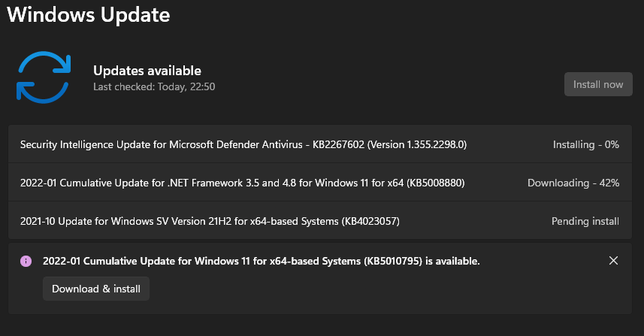Click the Last checked timestamp text
Screen dimensions: 644x336
point(154,87)
